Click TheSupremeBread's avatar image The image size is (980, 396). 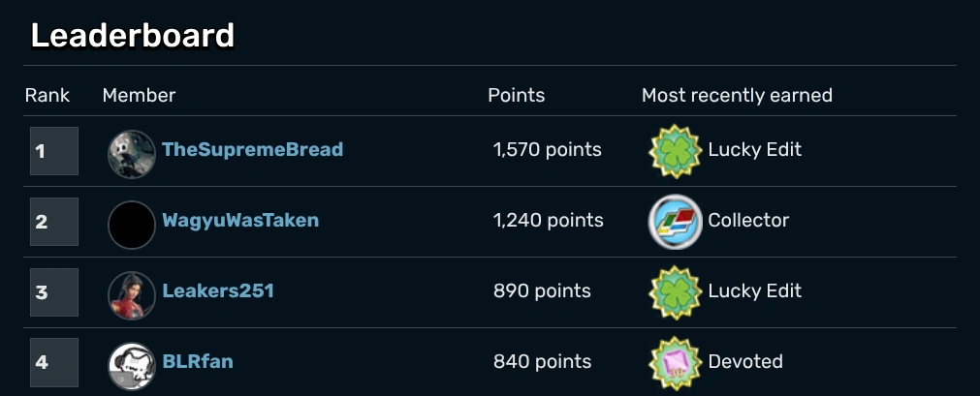132,154
